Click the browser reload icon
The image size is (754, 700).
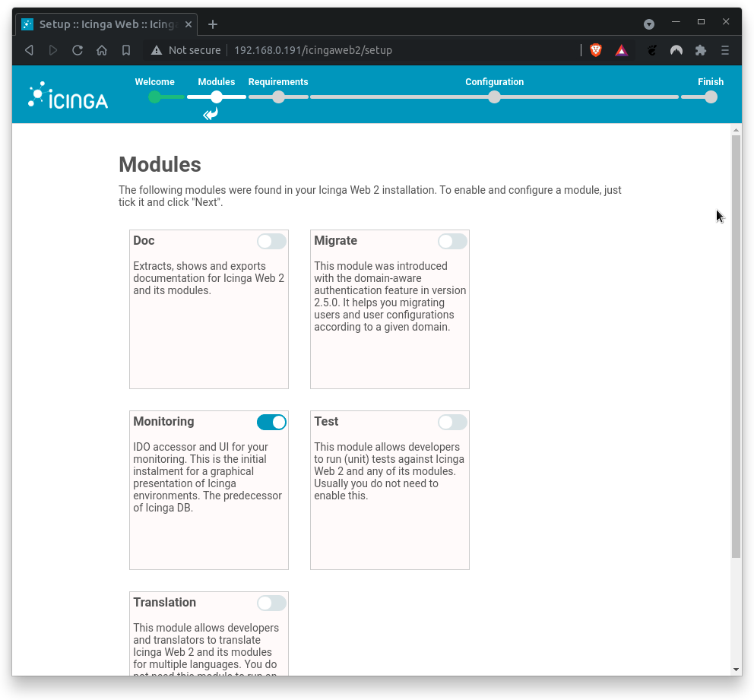click(78, 50)
